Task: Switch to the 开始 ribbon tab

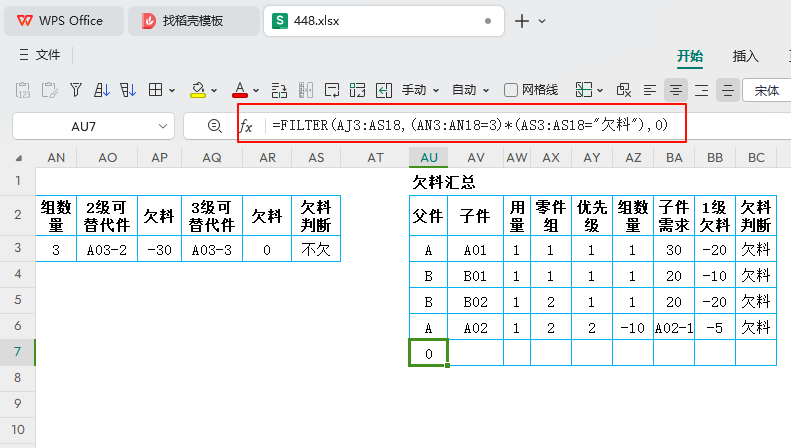Action: coord(690,56)
